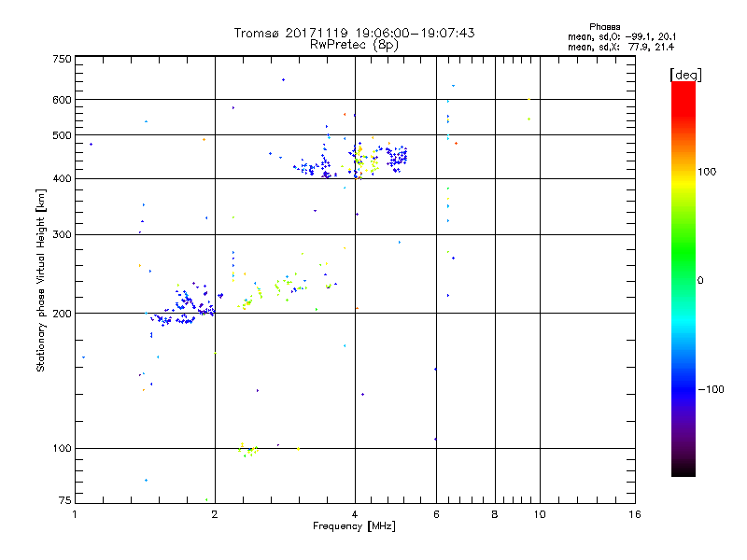Viewport: 747px width, 560px height.
Task: Click the y-axis tick label '100'
Action: [62, 448]
